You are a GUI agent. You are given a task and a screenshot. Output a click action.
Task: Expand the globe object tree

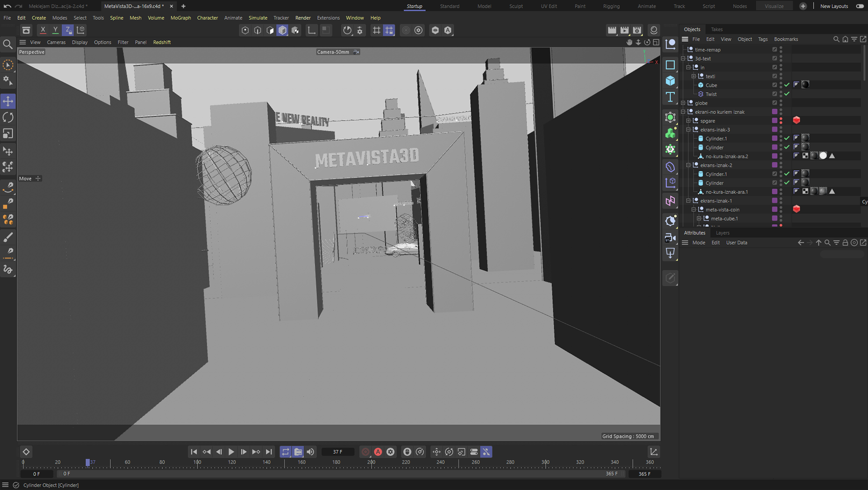(683, 103)
